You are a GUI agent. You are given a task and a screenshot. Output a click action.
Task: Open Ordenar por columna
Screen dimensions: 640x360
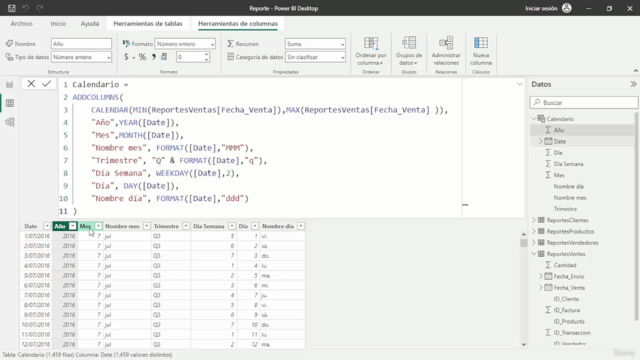(x=371, y=51)
